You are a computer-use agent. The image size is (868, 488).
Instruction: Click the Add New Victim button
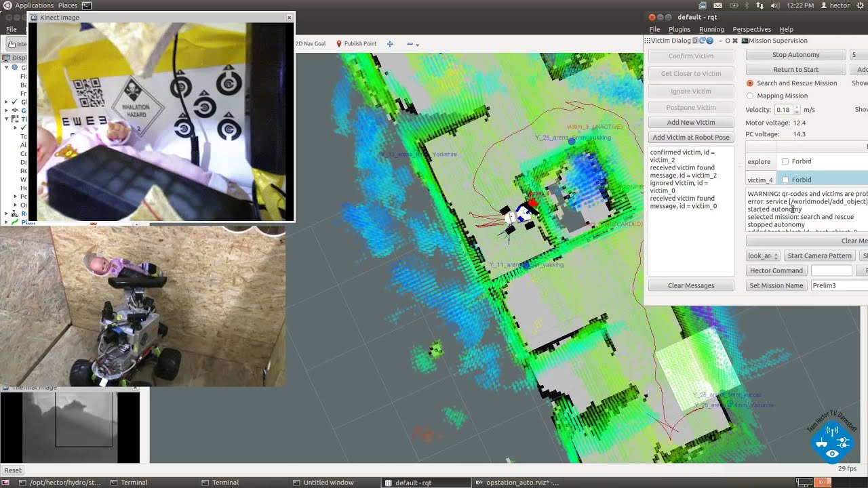691,122
